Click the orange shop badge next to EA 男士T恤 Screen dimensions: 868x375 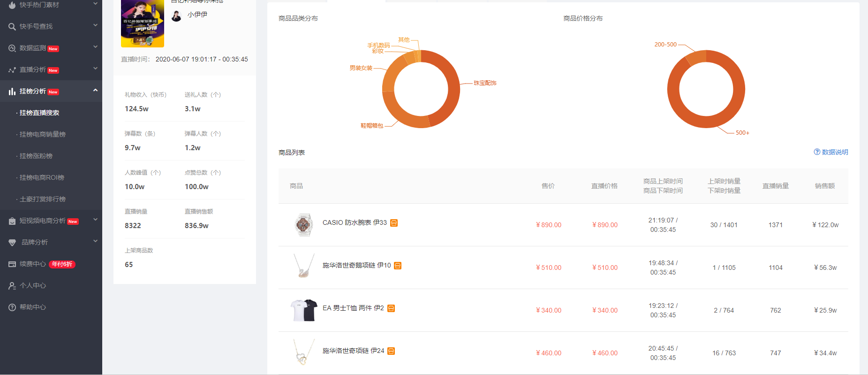coord(391,308)
